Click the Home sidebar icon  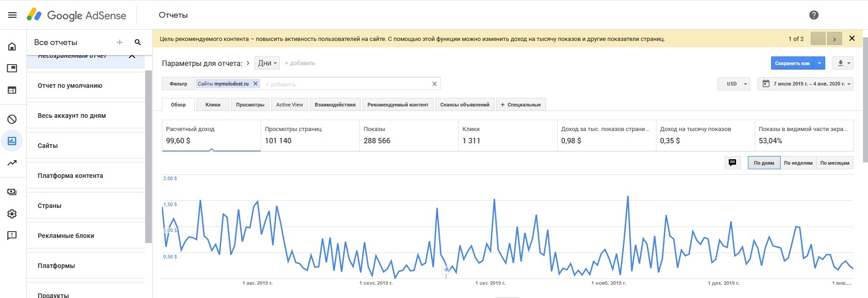pos(12,46)
